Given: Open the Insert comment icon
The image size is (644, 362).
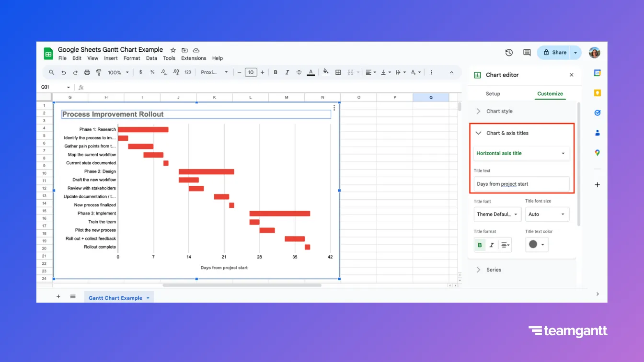Looking at the screenshot, I should click(x=527, y=52).
